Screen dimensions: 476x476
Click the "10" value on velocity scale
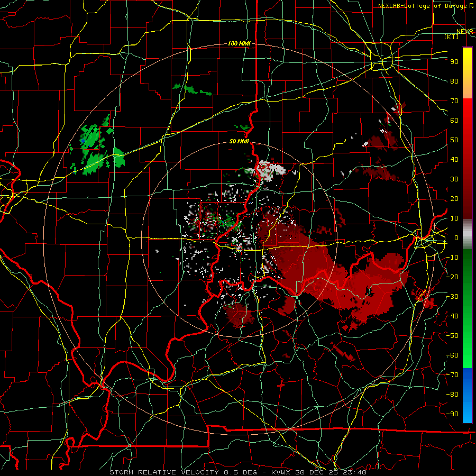(x=454, y=218)
